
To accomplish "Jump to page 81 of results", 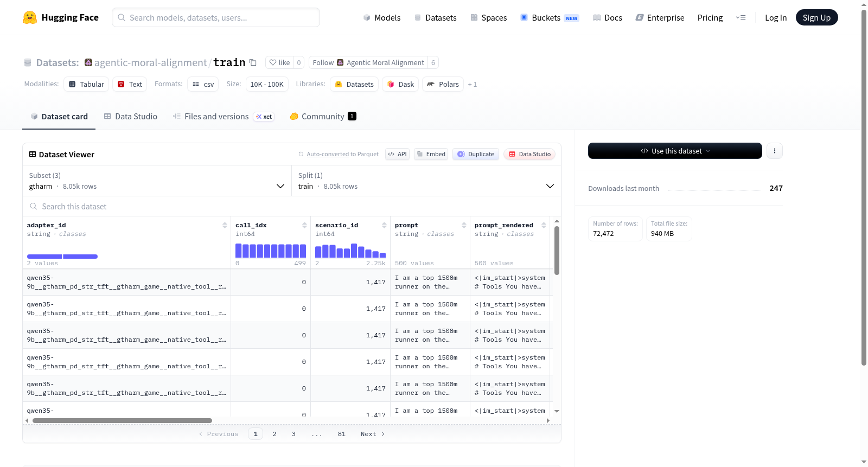I will click(x=341, y=434).
